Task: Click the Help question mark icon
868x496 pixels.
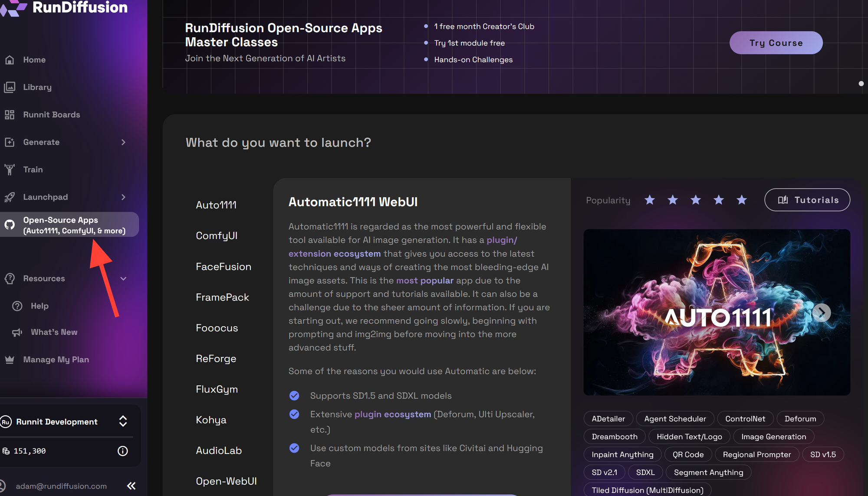Action: [x=16, y=306]
